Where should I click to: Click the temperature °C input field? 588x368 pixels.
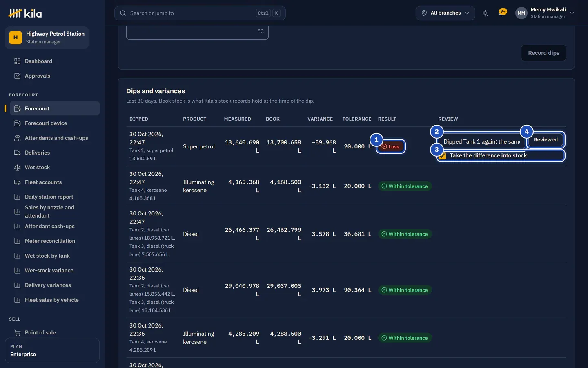click(197, 32)
